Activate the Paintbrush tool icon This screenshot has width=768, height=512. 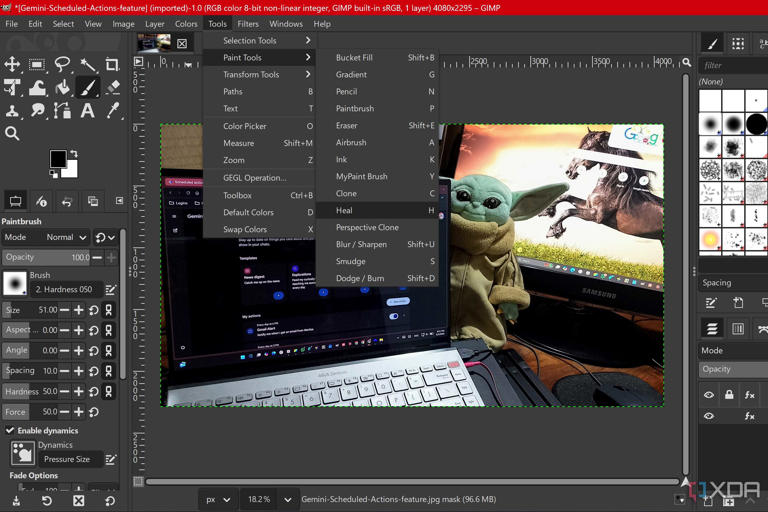[x=88, y=88]
